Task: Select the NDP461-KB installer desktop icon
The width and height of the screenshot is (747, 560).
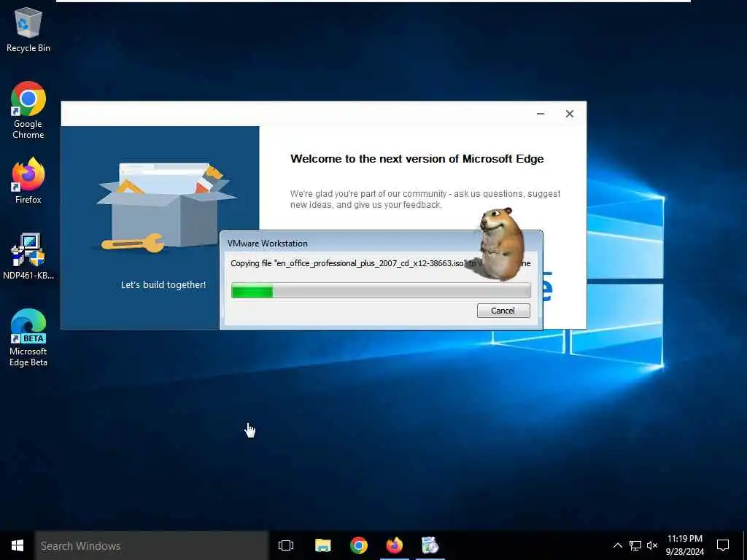Action: [x=28, y=256]
